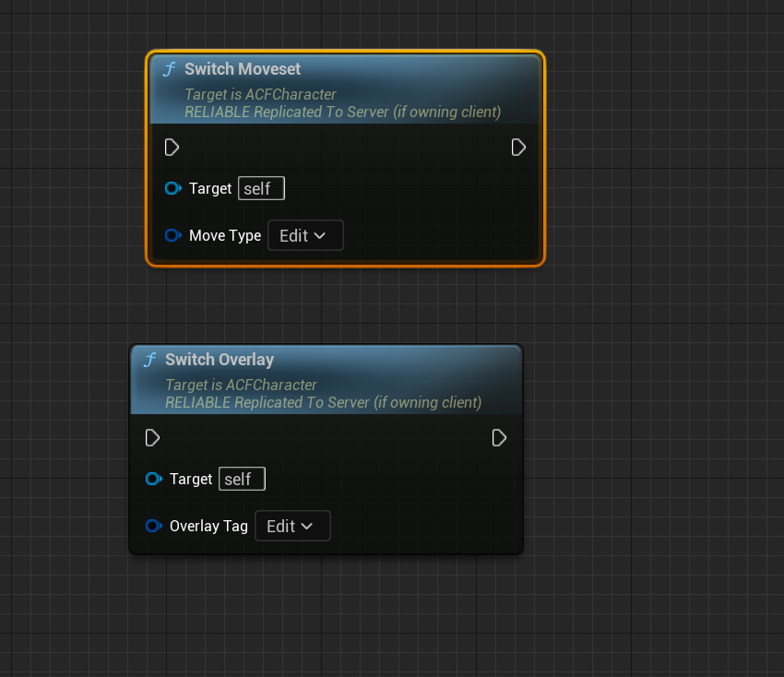Click the execution input pin on Switch Overlay
784x677 pixels.
click(152, 437)
